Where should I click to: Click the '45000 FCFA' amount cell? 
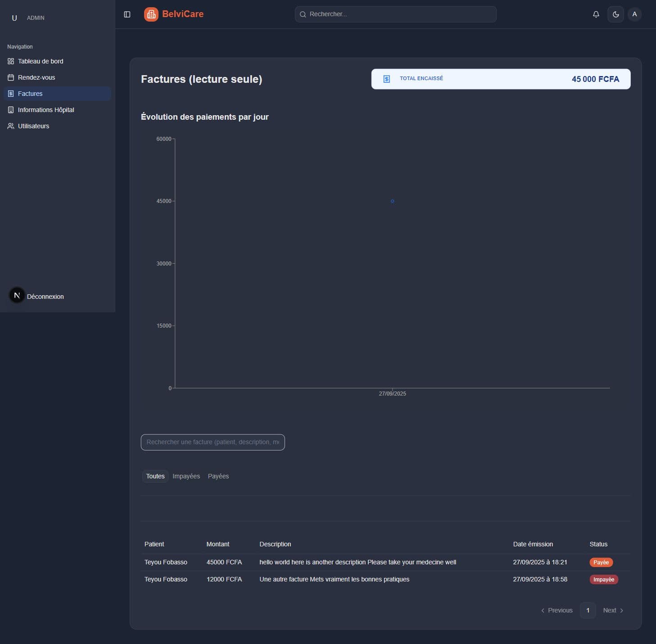[224, 562]
